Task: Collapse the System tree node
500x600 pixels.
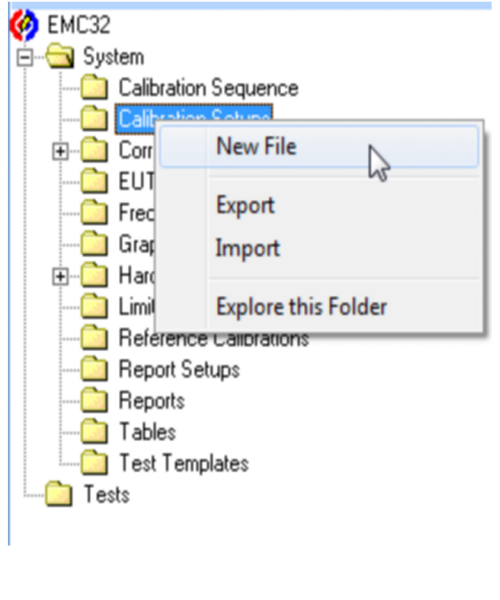Action: [x=25, y=57]
